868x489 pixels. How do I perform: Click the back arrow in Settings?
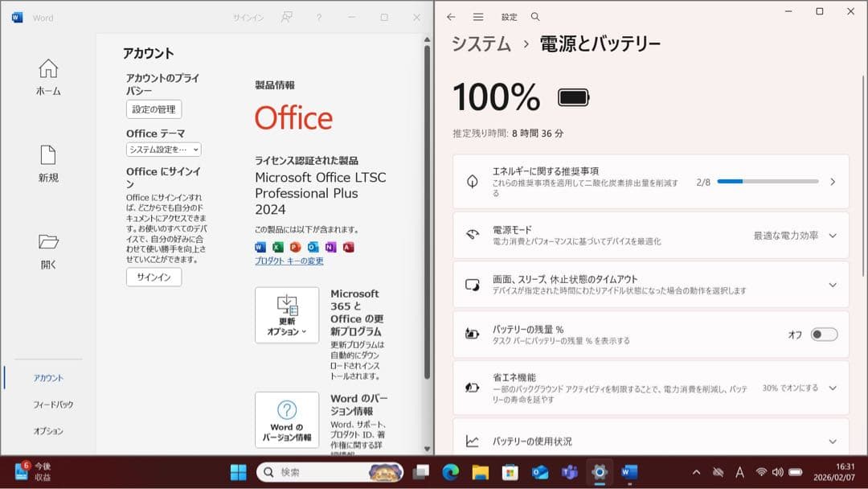(x=451, y=15)
